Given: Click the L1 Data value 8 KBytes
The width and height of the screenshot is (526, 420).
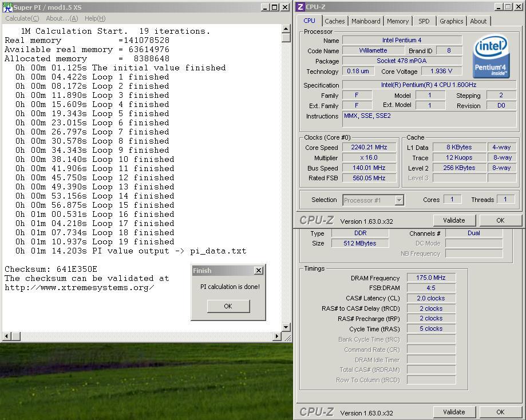Looking at the screenshot, I should pyautogui.click(x=459, y=147).
